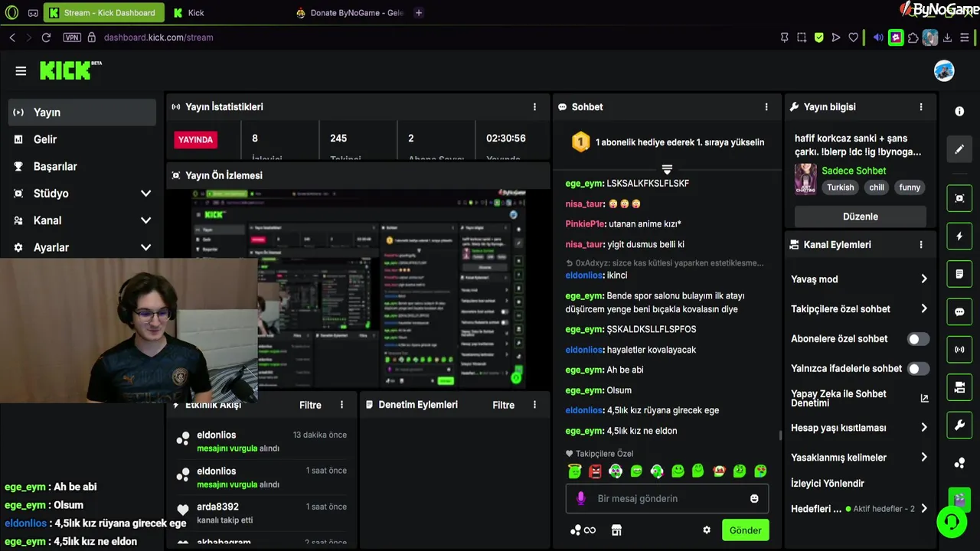Click the lightning bolt icon in right sidebar
This screenshot has height=551, width=980.
pos(959,236)
